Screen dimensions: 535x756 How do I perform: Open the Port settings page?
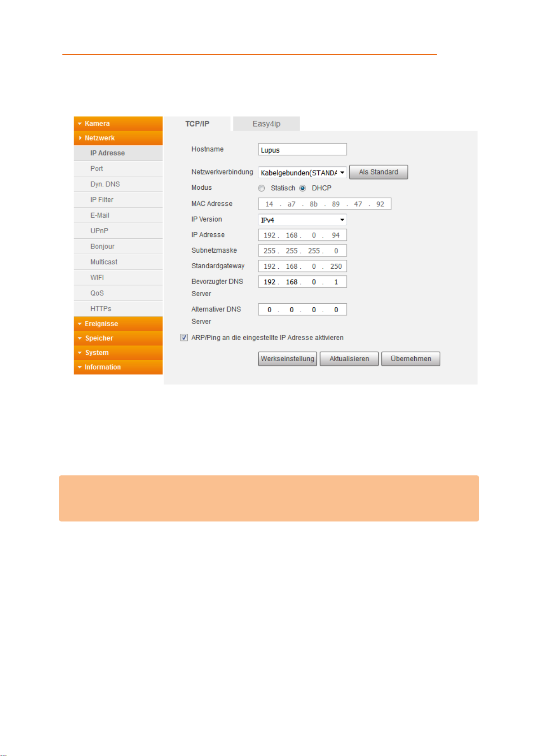coord(118,169)
